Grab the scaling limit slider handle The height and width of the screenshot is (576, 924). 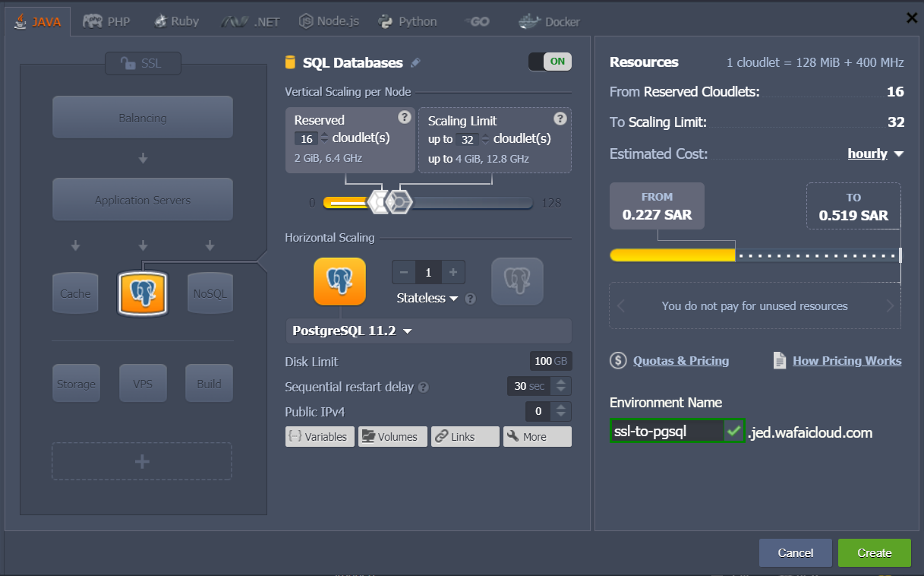399,202
